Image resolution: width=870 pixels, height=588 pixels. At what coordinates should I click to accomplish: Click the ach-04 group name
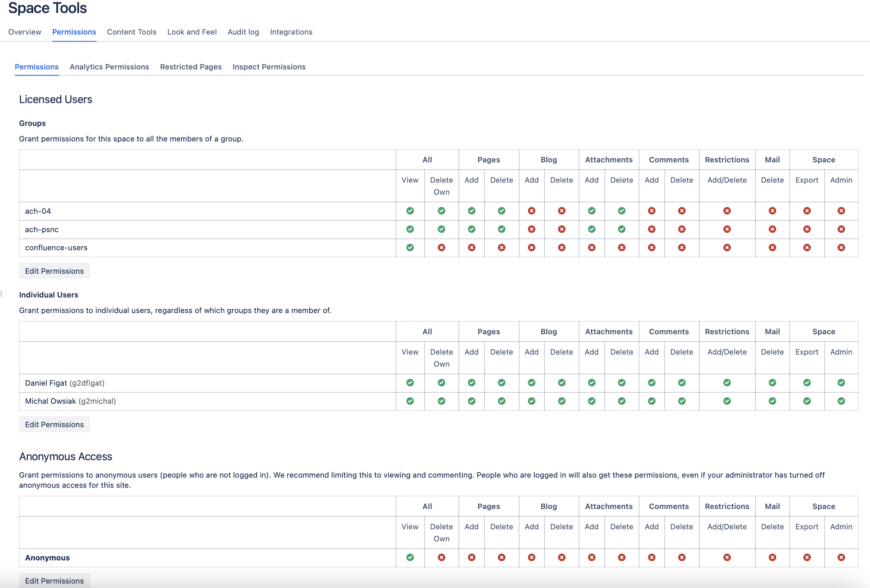[38, 211]
